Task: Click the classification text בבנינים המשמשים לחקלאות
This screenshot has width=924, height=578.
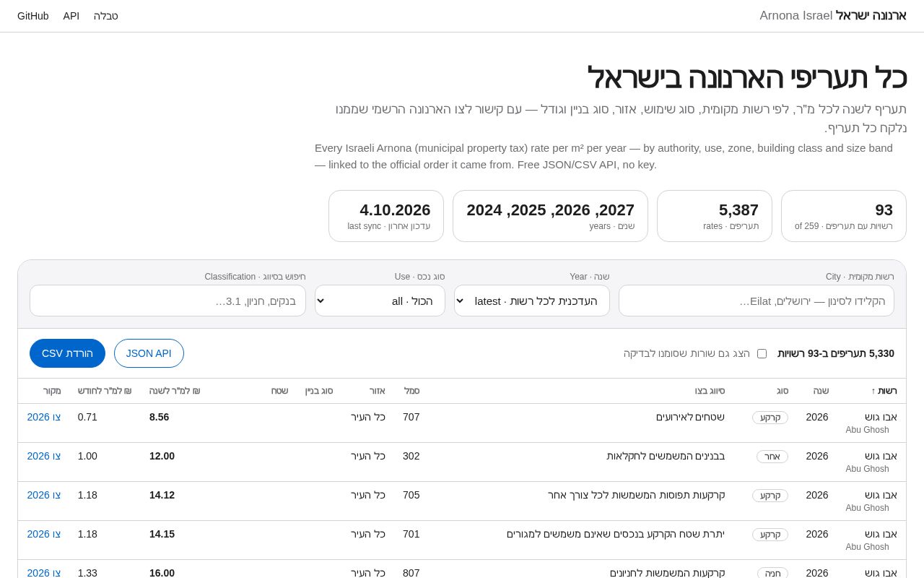Action: [666, 456]
